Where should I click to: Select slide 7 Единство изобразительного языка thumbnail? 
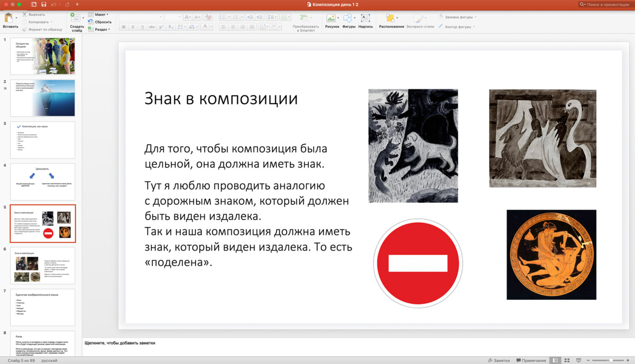coord(43,307)
